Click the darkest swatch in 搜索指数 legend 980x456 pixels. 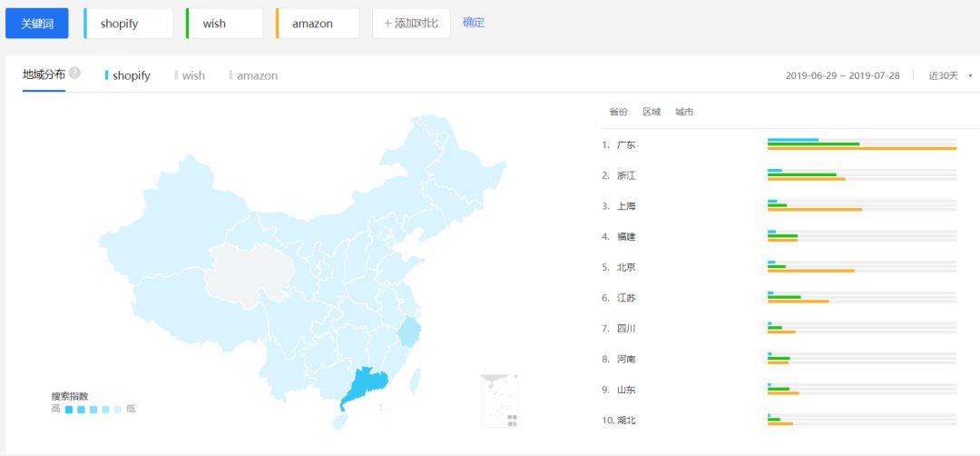[x=69, y=410]
